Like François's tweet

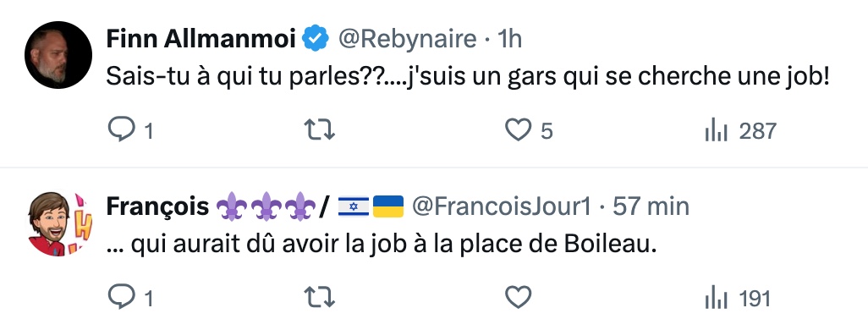pos(518,298)
